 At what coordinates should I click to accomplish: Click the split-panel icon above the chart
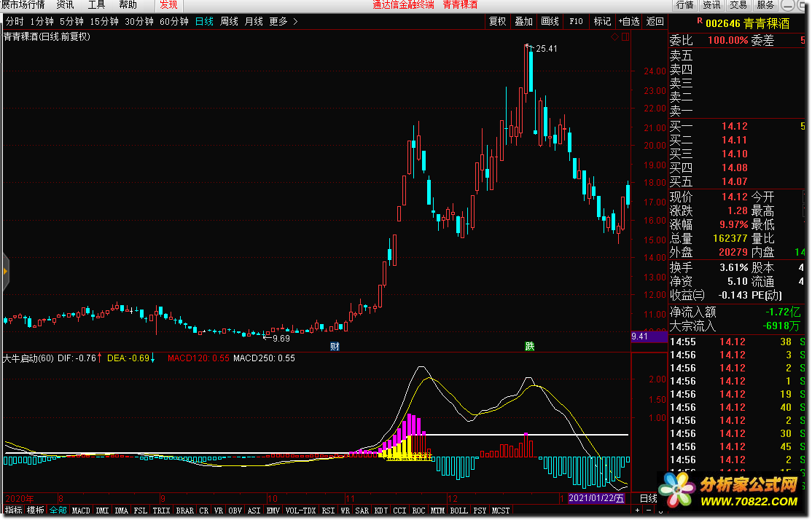[x=625, y=36]
